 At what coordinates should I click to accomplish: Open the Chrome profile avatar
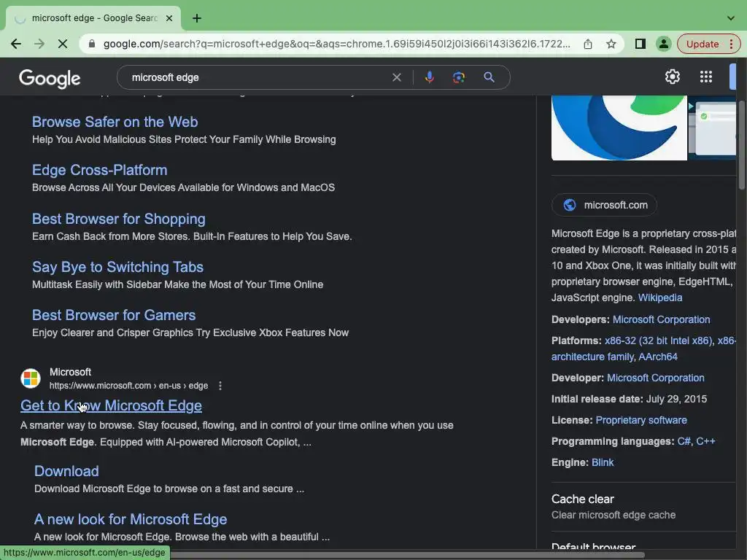(663, 44)
